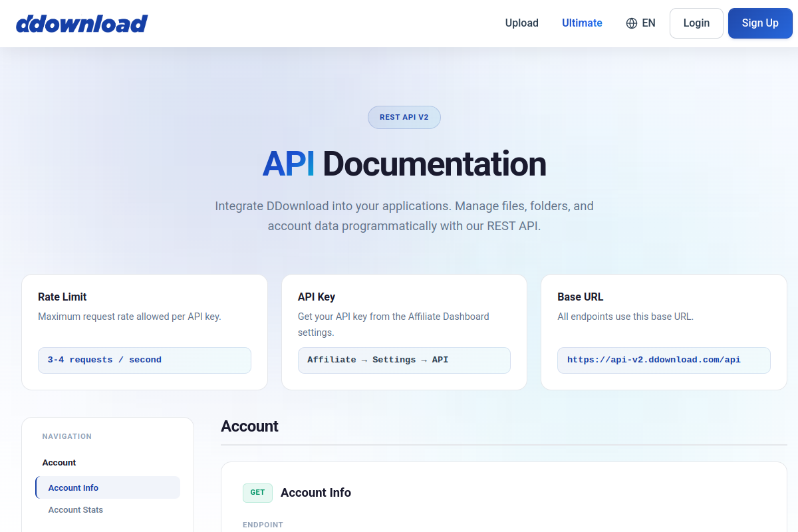
Task: Click the Sign Up button
Action: pos(760,23)
